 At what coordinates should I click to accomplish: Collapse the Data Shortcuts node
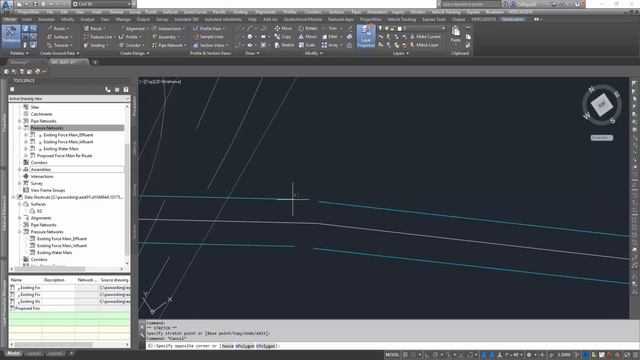pyautogui.click(x=13, y=197)
